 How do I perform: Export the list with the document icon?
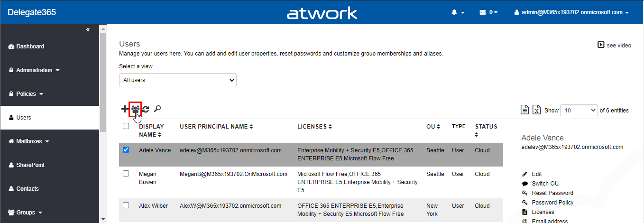(x=525, y=110)
